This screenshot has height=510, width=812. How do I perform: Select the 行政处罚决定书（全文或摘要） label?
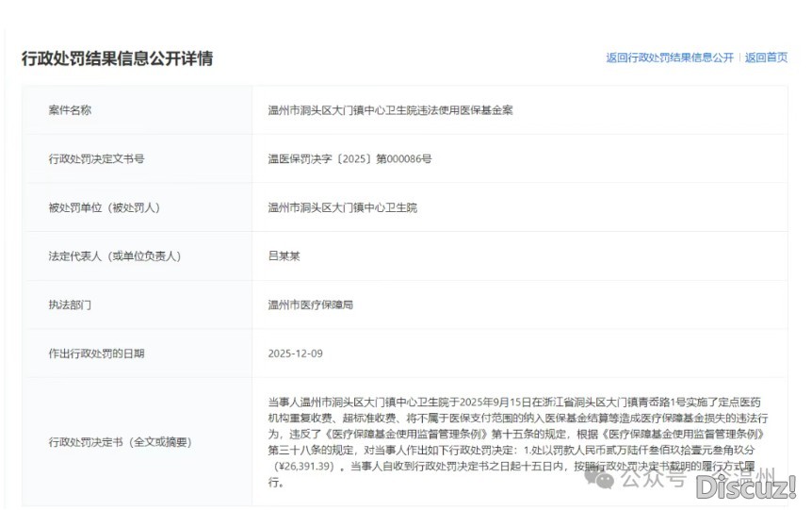pyautogui.click(x=120, y=441)
